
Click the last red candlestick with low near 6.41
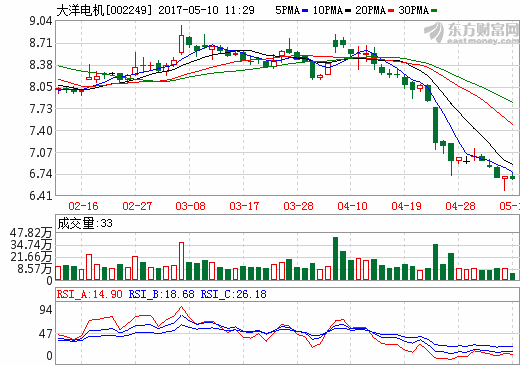[x=505, y=184]
